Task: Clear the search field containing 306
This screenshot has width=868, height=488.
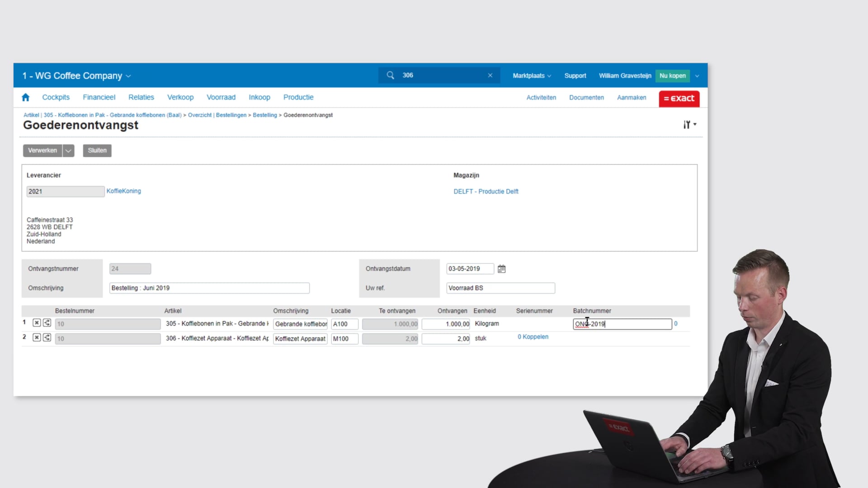Action: coord(490,75)
